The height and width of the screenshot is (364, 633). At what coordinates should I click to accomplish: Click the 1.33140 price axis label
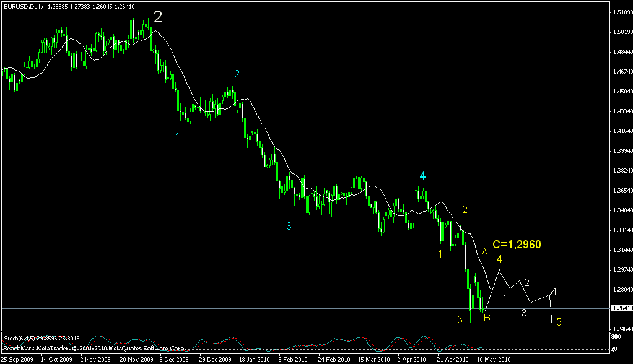click(x=622, y=230)
